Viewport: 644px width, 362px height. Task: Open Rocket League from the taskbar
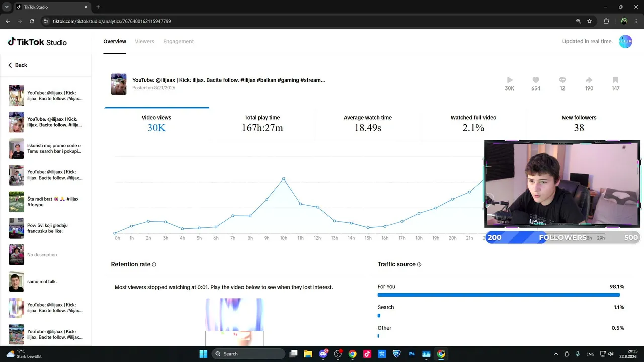point(396,354)
